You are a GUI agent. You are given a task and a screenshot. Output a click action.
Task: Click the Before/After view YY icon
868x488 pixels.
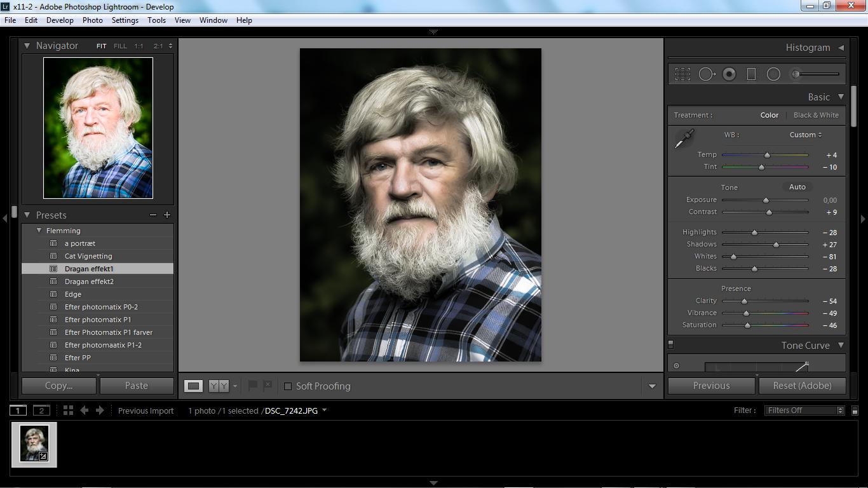pos(219,386)
